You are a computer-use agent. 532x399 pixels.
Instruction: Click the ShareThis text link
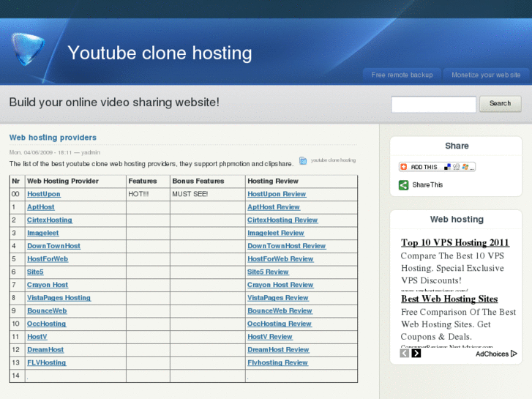pos(427,185)
